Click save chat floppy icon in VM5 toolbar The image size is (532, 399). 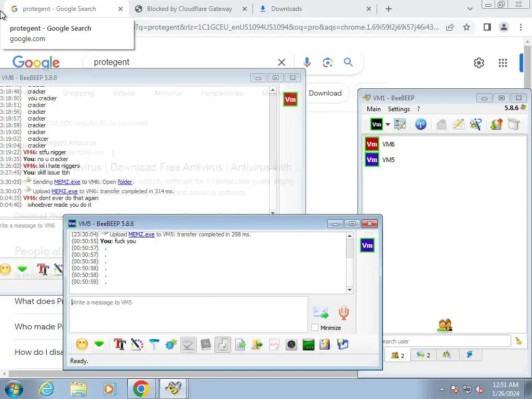pyautogui.click(x=342, y=344)
